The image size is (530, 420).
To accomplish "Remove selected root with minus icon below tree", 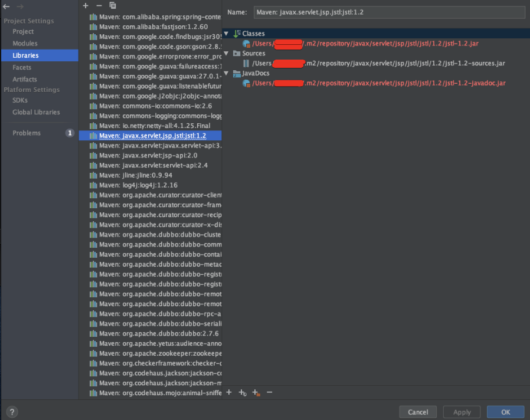I will tap(269, 392).
